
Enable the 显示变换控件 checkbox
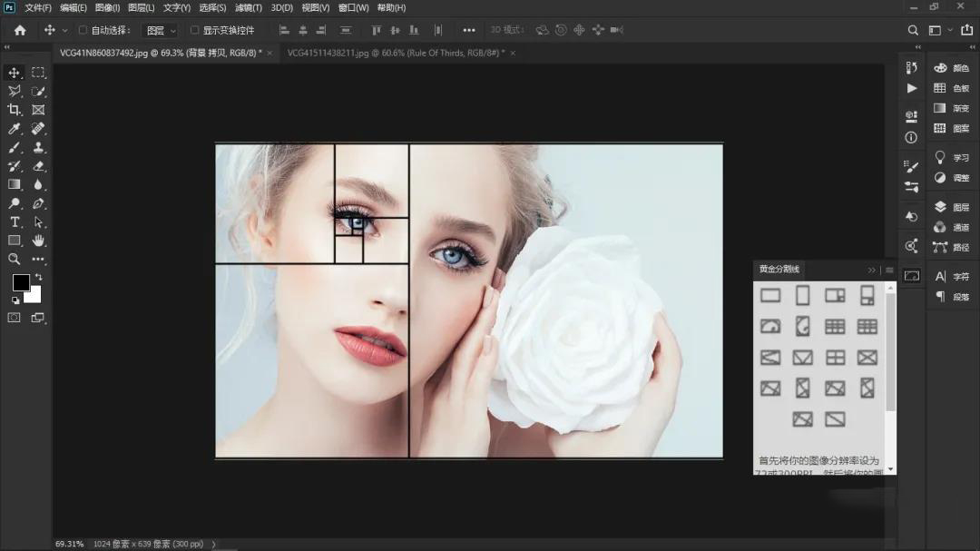tap(194, 30)
